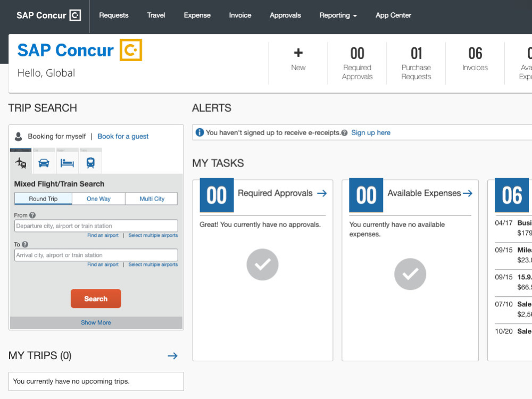Click the help icon next to From
This screenshot has width=532, height=399.
[32, 215]
